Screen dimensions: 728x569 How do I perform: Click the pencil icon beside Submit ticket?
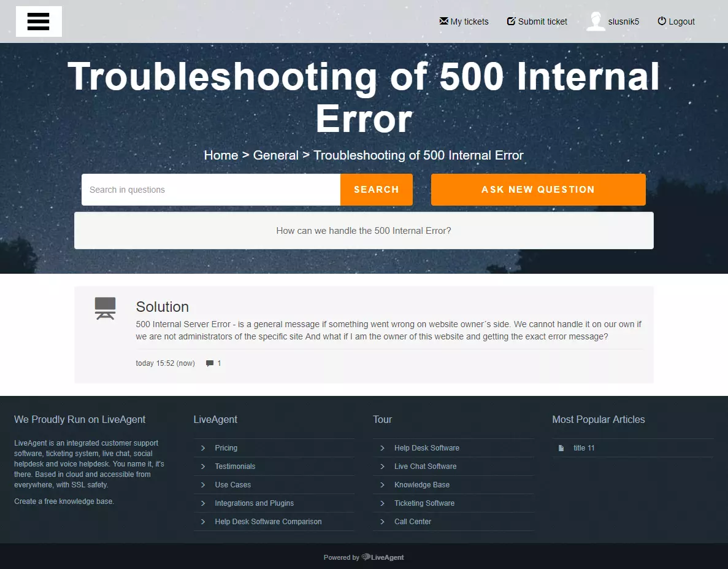[510, 21]
